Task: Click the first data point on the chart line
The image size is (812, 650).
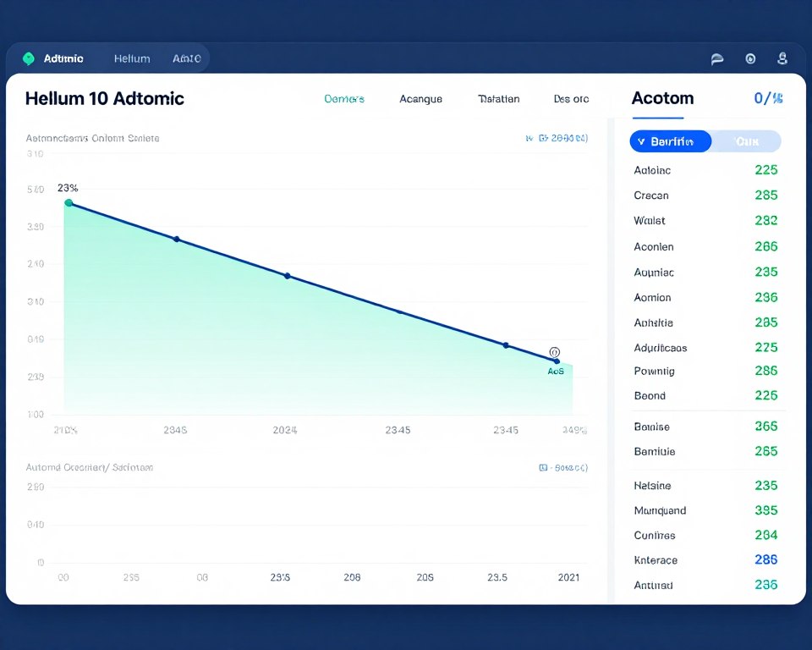Action: pos(68,203)
